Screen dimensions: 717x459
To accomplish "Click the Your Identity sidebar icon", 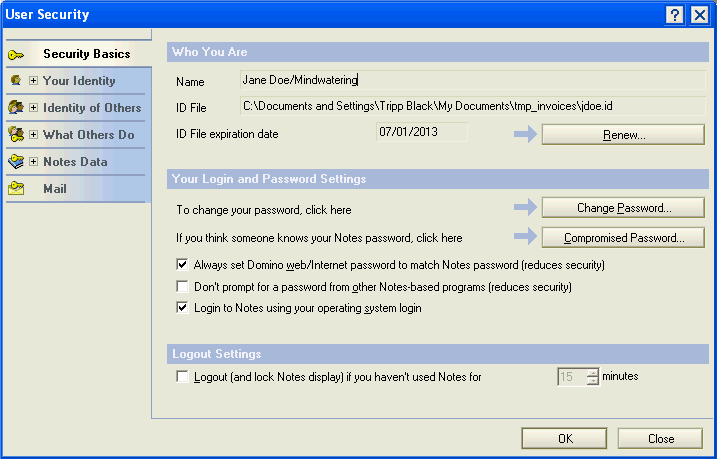I will tap(16, 81).
